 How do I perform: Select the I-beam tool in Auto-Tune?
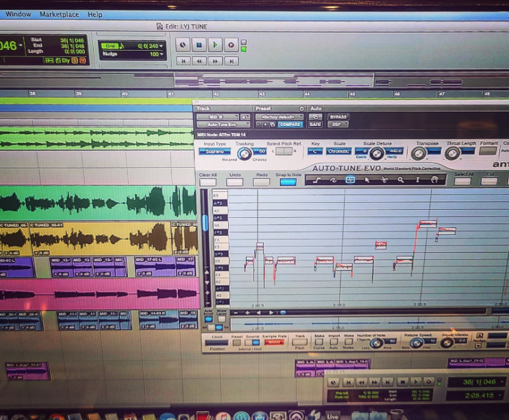(418, 180)
